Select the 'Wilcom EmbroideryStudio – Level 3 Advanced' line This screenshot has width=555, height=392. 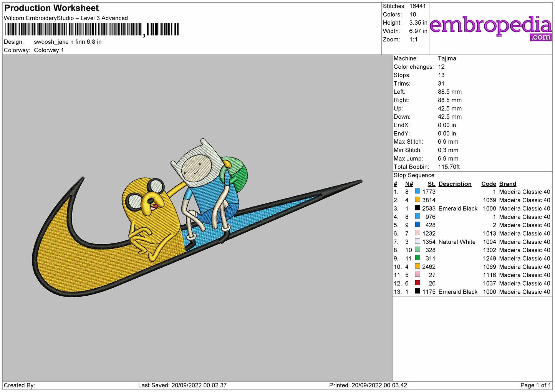(x=66, y=18)
